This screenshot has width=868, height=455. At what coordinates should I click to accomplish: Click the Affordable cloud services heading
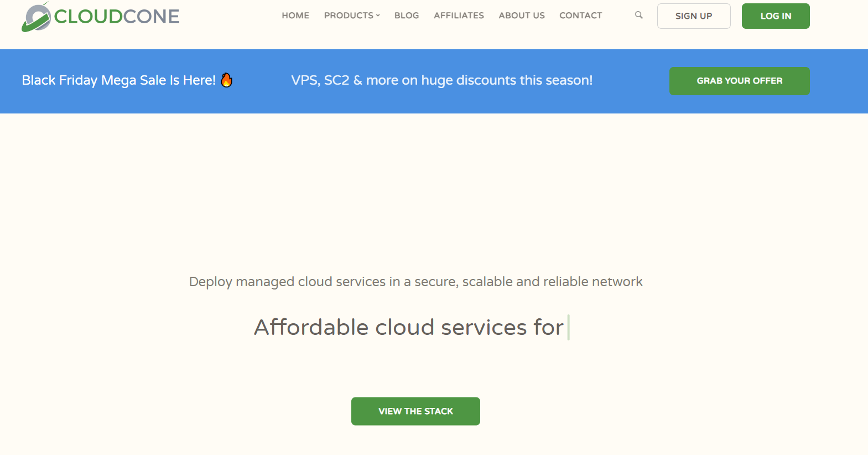tap(409, 327)
